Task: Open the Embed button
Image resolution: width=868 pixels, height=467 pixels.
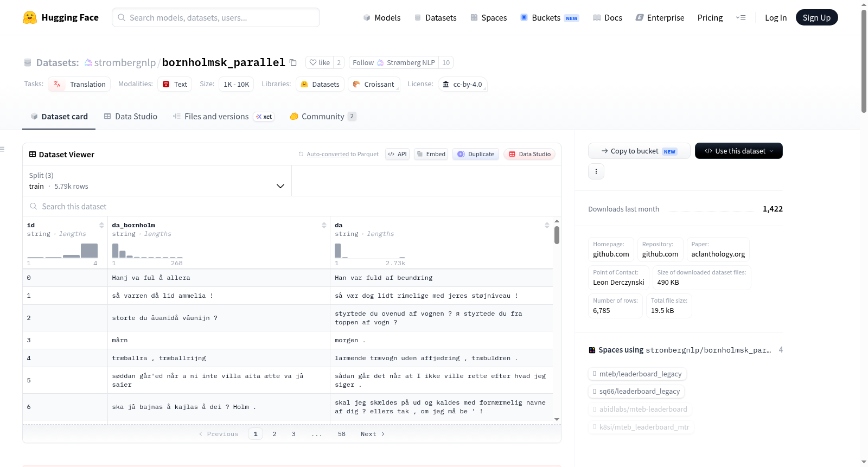Action: tap(431, 154)
